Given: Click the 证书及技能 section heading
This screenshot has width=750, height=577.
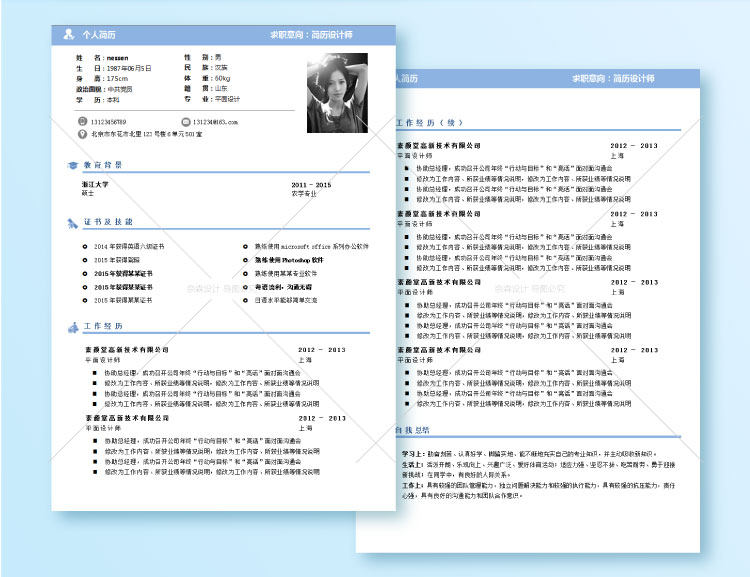Looking at the screenshot, I should 109,222.
